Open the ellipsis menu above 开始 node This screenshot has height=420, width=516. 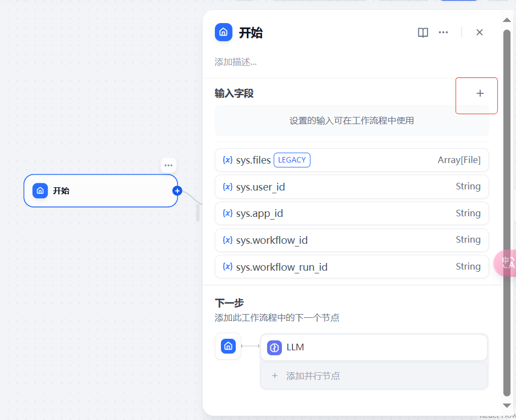[168, 165]
